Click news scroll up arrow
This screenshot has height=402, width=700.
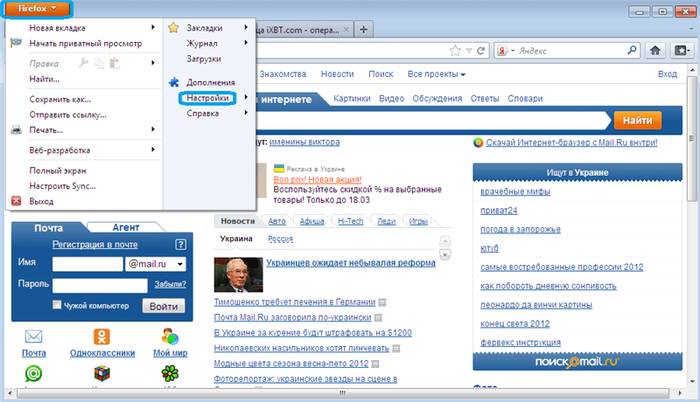point(445,241)
